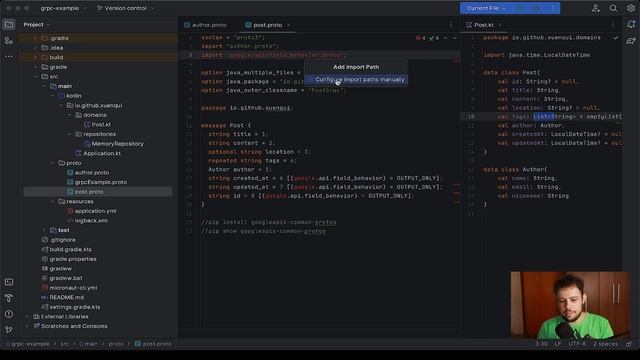Open the Git tool window icon
This screenshot has width=640, height=360.
[9, 330]
